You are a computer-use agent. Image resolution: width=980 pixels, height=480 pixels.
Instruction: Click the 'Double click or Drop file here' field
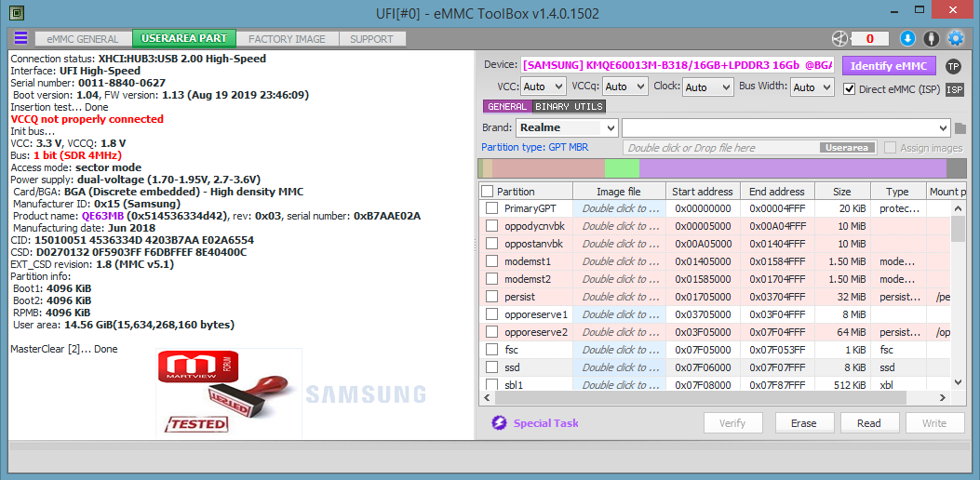coord(720,148)
